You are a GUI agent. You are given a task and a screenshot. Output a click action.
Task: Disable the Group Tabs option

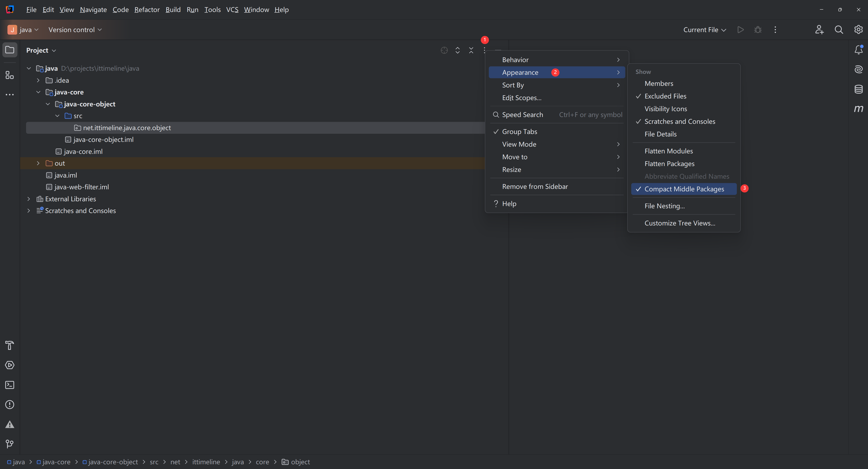coord(519,132)
